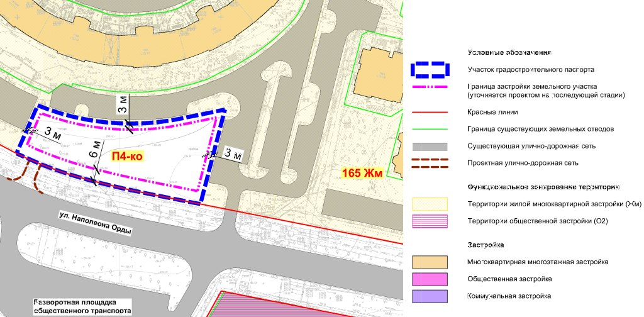Select the red line legend symbol
Viewport: 644px width, 317px height.
(x=430, y=113)
